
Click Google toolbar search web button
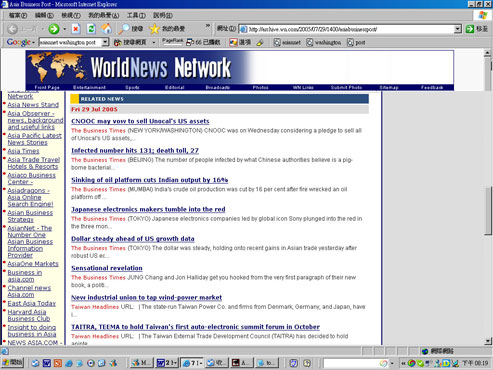130,42
